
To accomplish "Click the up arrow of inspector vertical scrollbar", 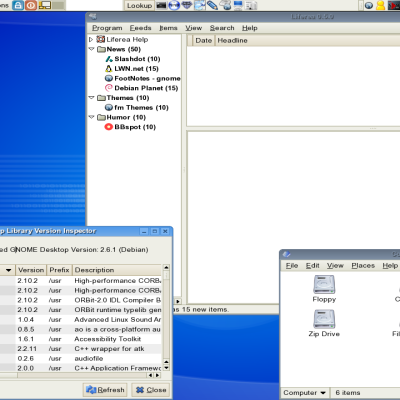I will (166, 268).
